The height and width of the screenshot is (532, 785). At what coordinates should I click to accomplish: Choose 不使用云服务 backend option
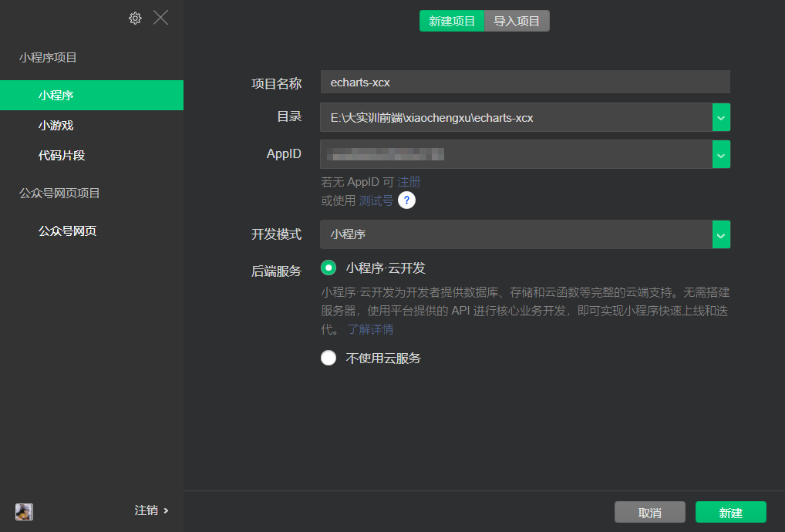[329, 357]
